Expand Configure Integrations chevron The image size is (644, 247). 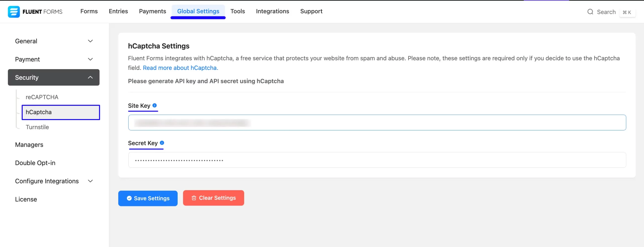coord(90,181)
